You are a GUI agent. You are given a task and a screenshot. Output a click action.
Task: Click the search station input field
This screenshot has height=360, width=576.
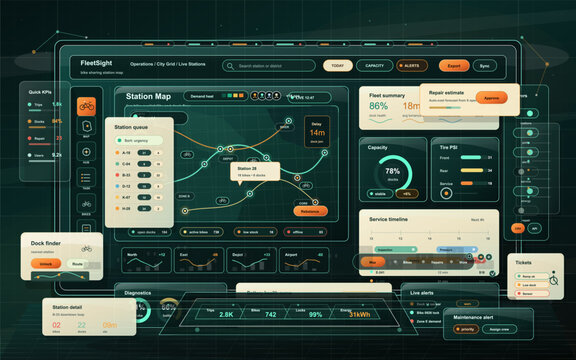269,66
